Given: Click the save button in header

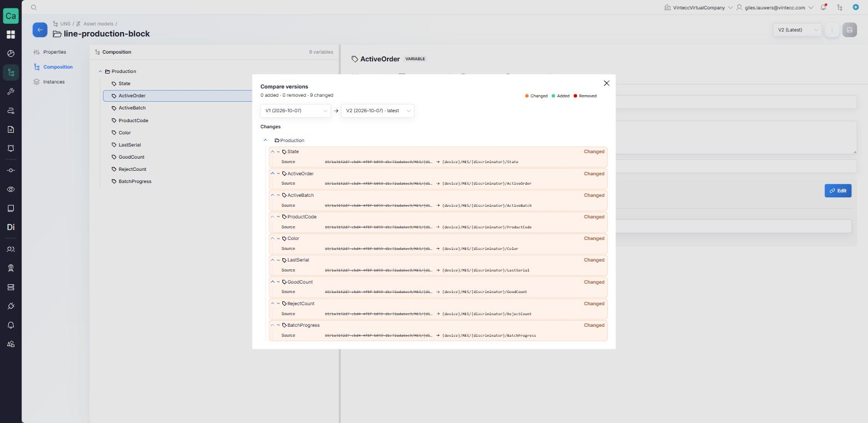Looking at the screenshot, I should click(x=849, y=30).
